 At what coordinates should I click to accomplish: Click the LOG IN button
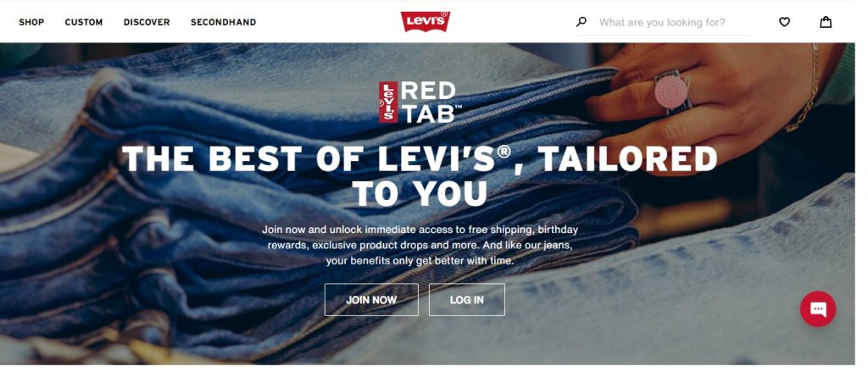[x=467, y=299]
